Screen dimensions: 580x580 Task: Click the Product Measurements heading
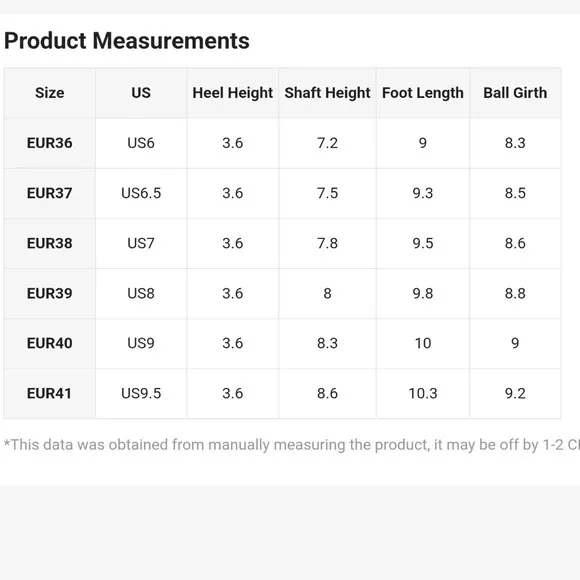click(x=127, y=41)
